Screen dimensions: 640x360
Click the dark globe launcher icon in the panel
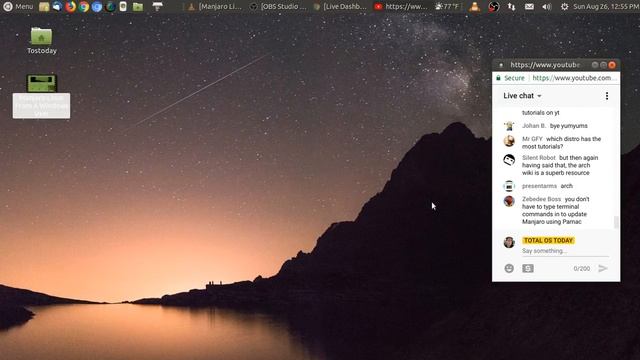(110, 7)
